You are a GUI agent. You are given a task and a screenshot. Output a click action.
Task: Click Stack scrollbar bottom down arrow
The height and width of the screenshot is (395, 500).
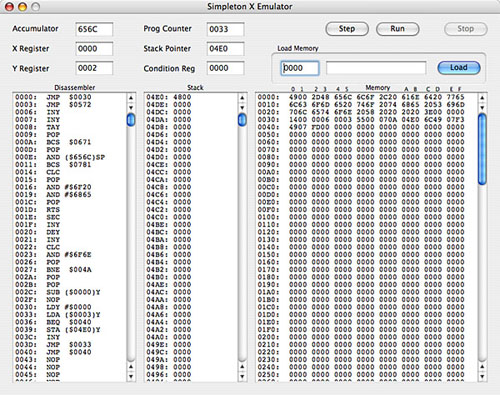pos(242,377)
